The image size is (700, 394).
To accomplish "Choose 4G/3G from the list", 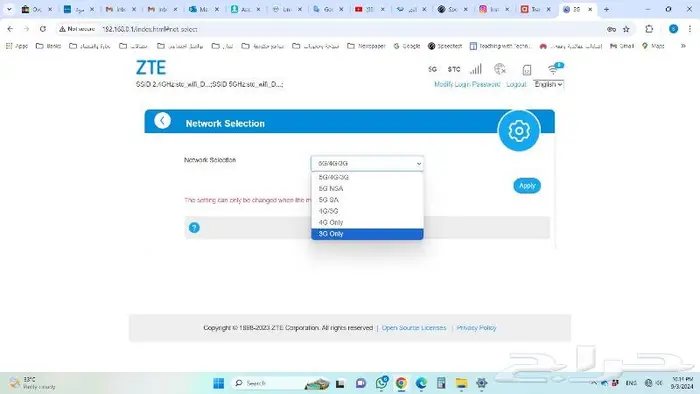I will pyautogui.click(x=367, y=211).
